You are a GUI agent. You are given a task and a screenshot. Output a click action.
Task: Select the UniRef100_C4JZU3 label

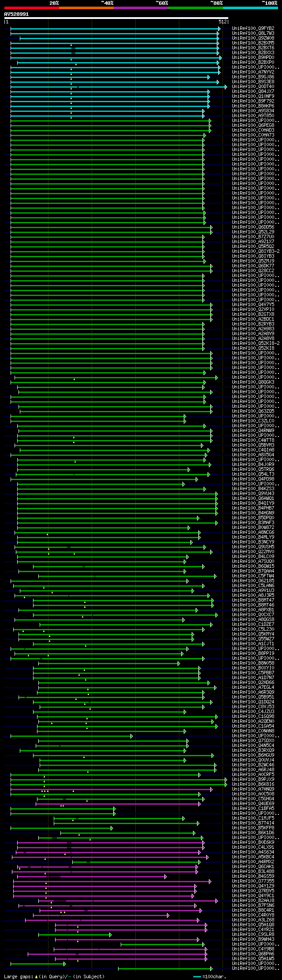coord(253,712)
